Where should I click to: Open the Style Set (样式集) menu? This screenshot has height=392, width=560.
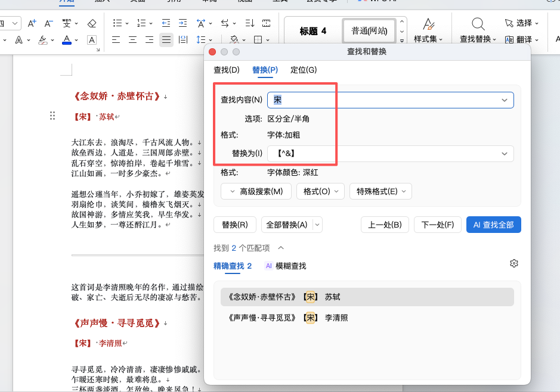pos(428,30)
